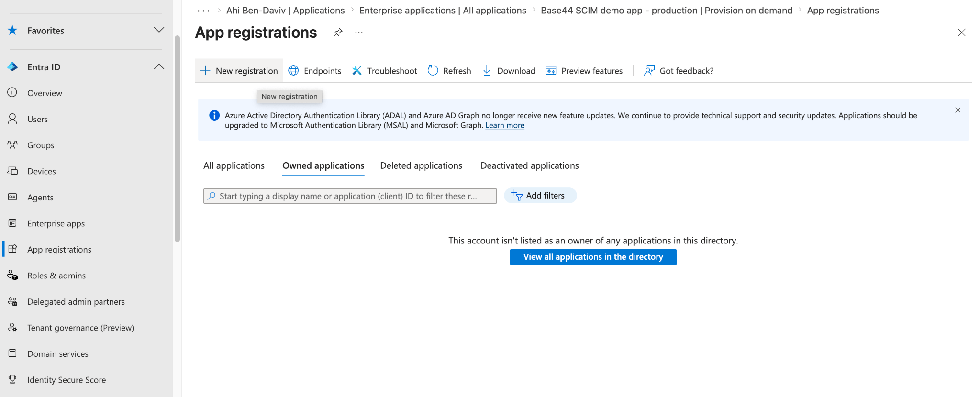Viewport: 980px width, 397px height.
Task: Switch to the All applications tab
Action: [x=234, y=165]
